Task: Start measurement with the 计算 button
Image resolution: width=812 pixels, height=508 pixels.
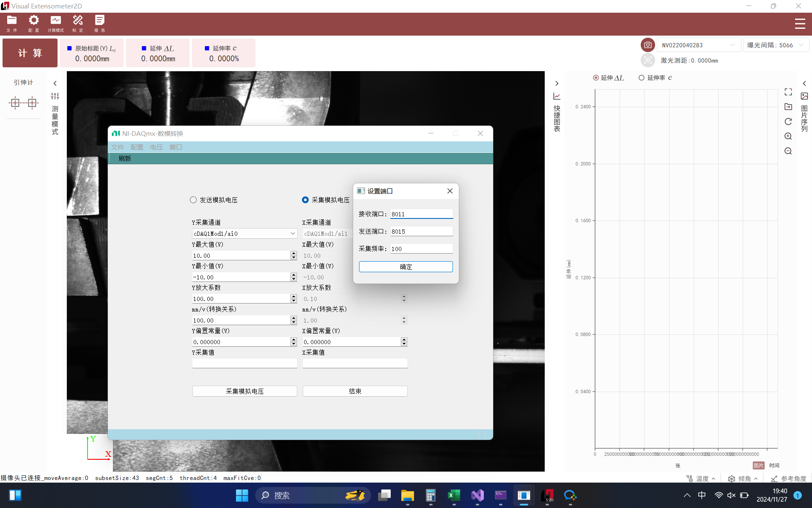Action: point(30,53)
